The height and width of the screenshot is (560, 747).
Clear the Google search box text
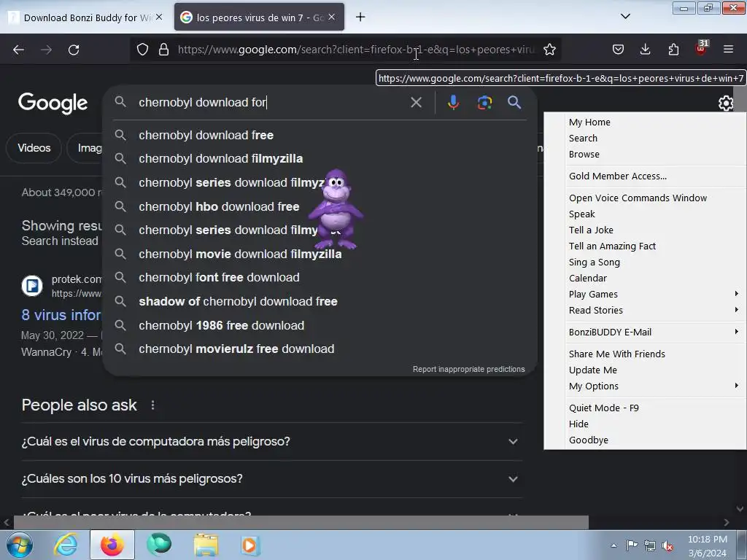(416, 102)
